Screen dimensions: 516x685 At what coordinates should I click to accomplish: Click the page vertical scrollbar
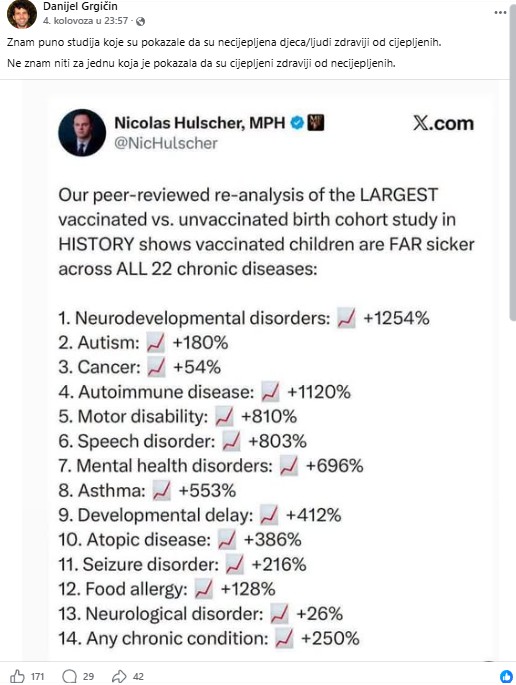click(513, 166)
